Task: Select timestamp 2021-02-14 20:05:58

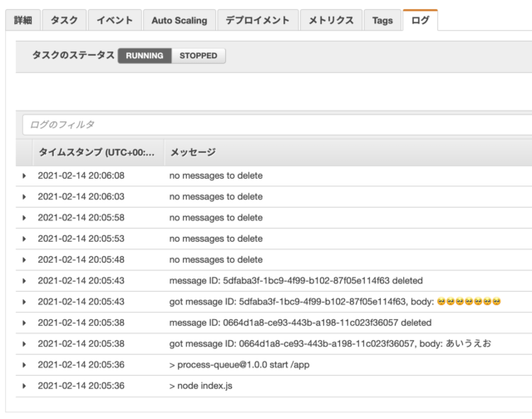Action: [81, 218]
